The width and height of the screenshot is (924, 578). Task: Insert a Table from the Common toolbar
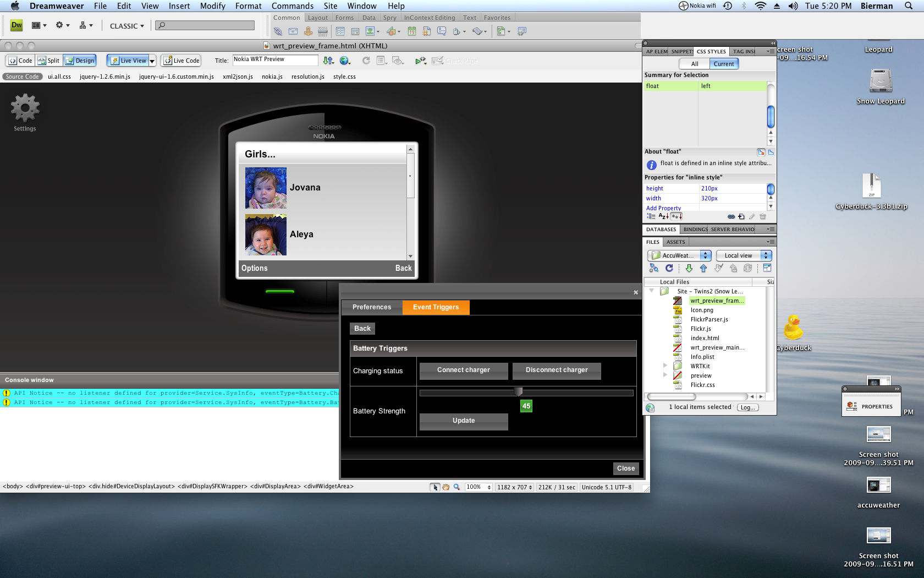coord(340,31)
